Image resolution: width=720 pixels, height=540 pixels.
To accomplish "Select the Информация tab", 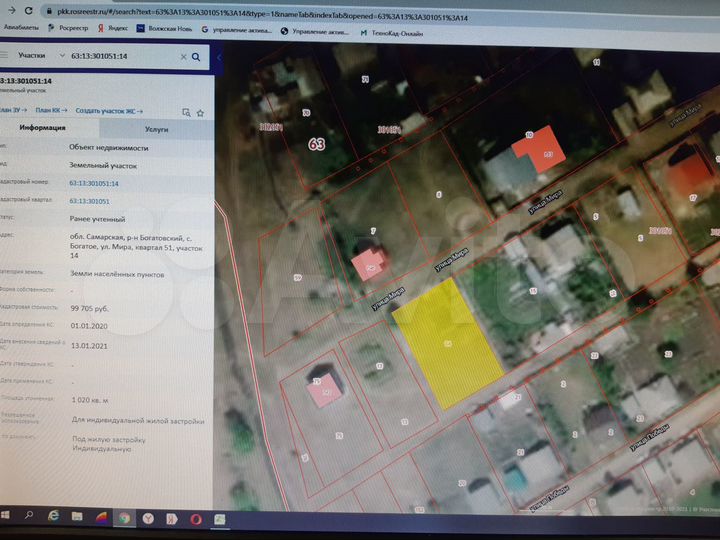I will pos(42,128).
